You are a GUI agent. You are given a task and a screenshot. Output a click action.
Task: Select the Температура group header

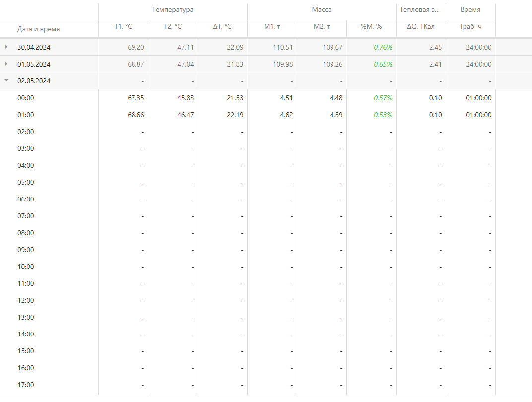point(173,10)
